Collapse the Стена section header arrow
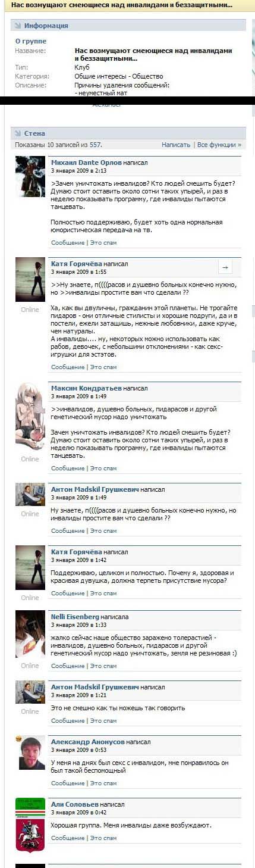 (x=18, y=133)
